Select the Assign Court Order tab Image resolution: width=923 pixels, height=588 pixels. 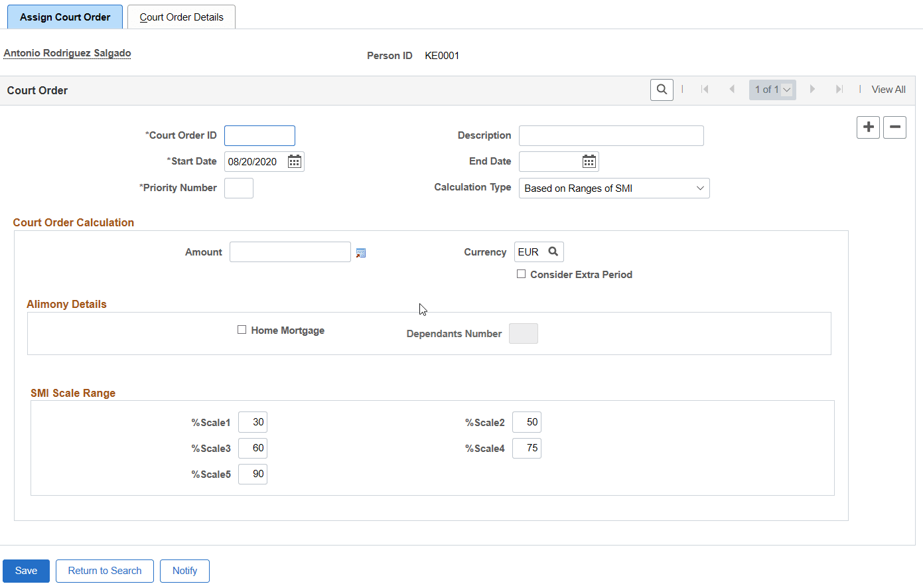64,17
